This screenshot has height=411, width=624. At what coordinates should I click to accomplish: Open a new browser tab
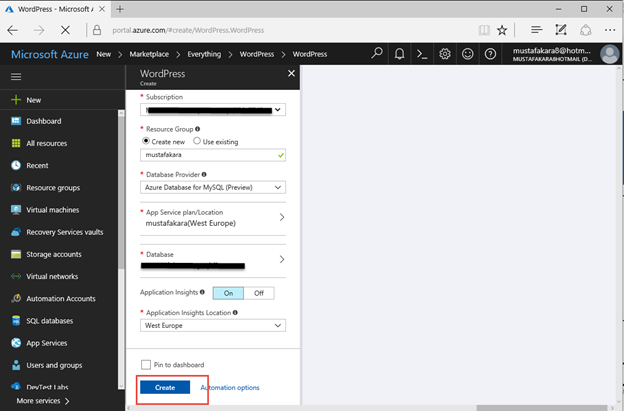coord(120,9)
